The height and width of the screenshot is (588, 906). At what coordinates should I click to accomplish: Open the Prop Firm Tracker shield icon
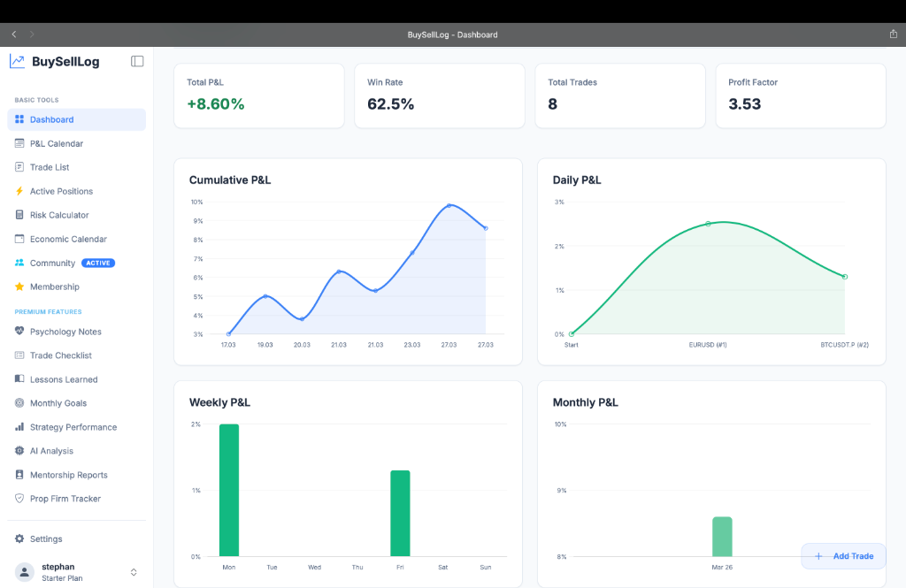18,499
